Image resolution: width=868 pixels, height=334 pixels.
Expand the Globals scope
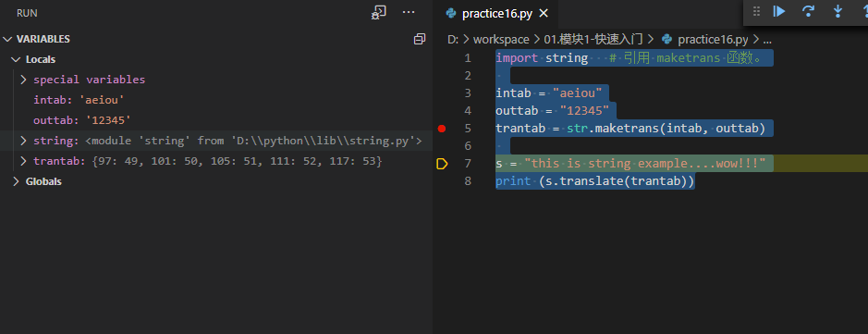(16, 181)
